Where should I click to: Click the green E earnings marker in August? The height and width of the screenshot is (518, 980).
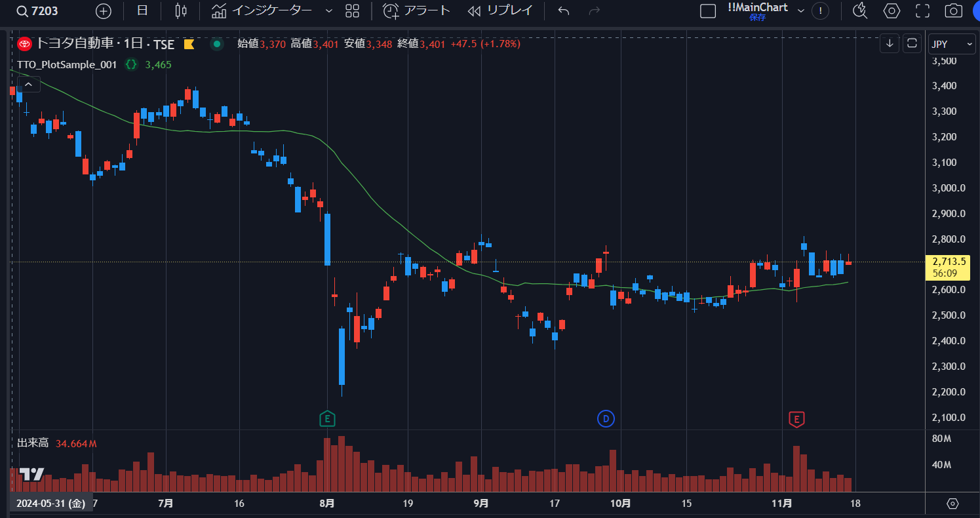pyautogui.click(x=327, y=418)
